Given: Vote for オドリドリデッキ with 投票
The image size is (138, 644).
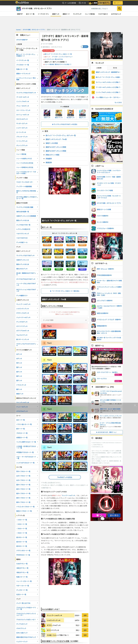Looking at the screenshot, I should (x=85, y=630).
